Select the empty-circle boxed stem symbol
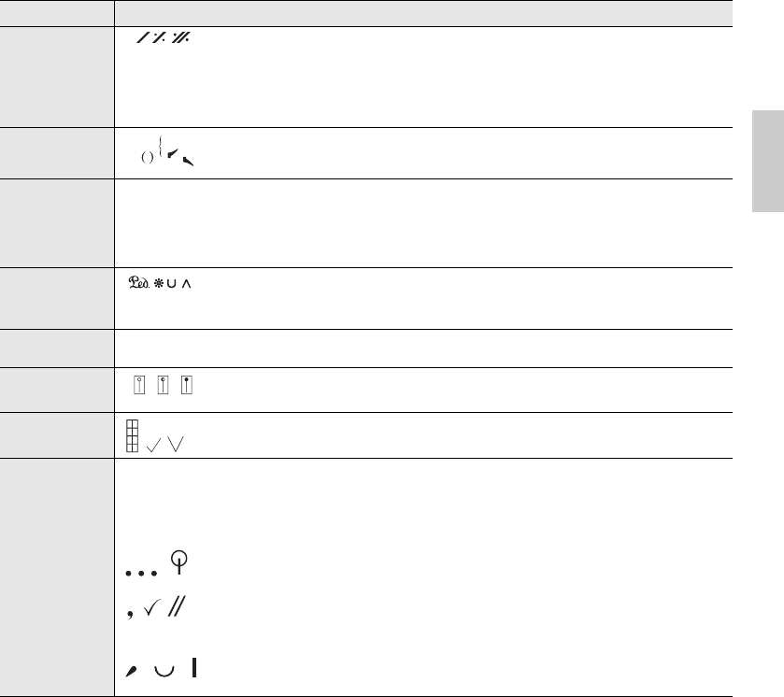The image size is (784, 697). [x=137, y=384]
